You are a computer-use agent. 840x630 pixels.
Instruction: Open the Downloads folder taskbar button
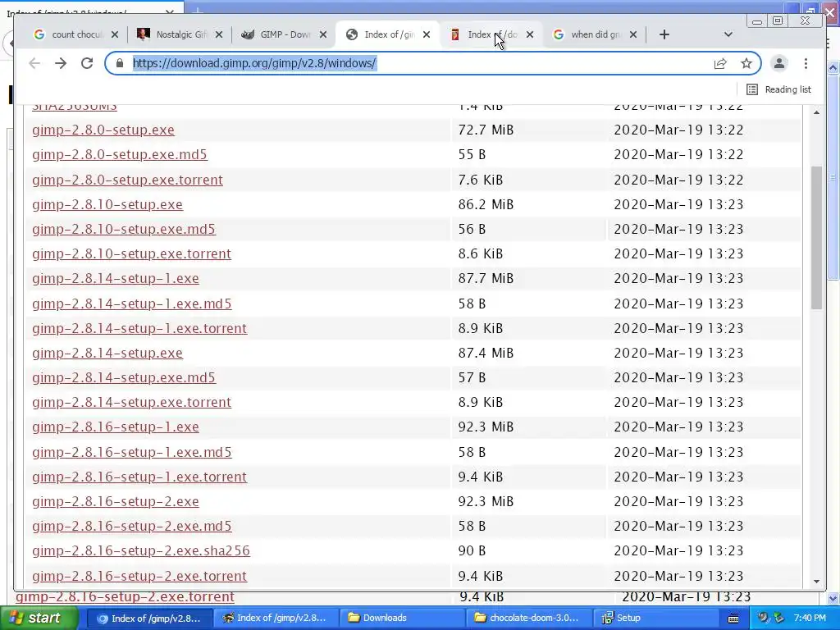402,619
